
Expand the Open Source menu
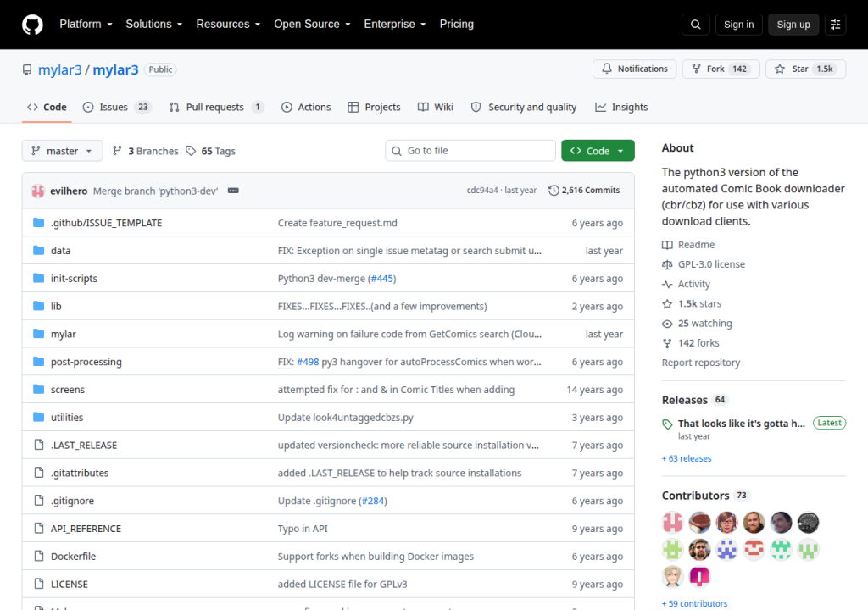coord(312,25)
